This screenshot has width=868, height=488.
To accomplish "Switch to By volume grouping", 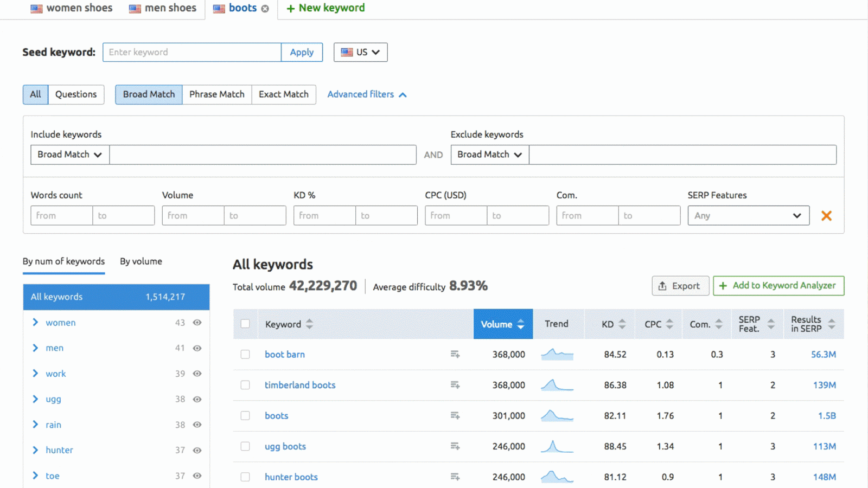I will tap(141, 261).
